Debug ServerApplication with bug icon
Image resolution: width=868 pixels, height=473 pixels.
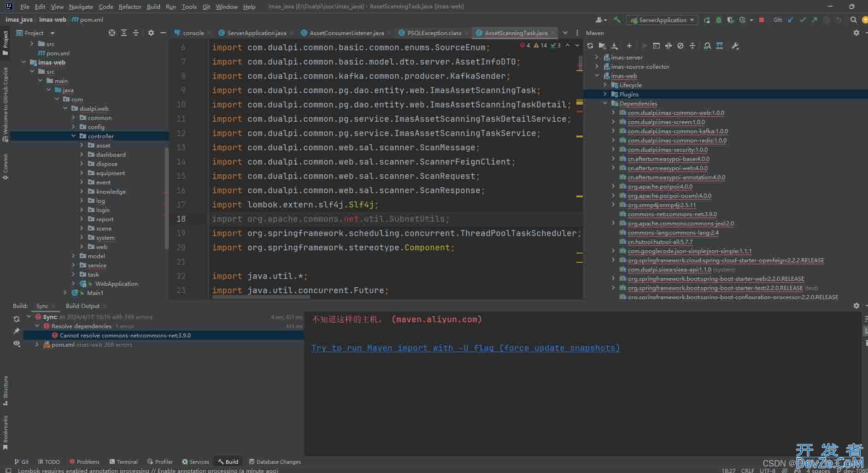click(x=719, y=20)
